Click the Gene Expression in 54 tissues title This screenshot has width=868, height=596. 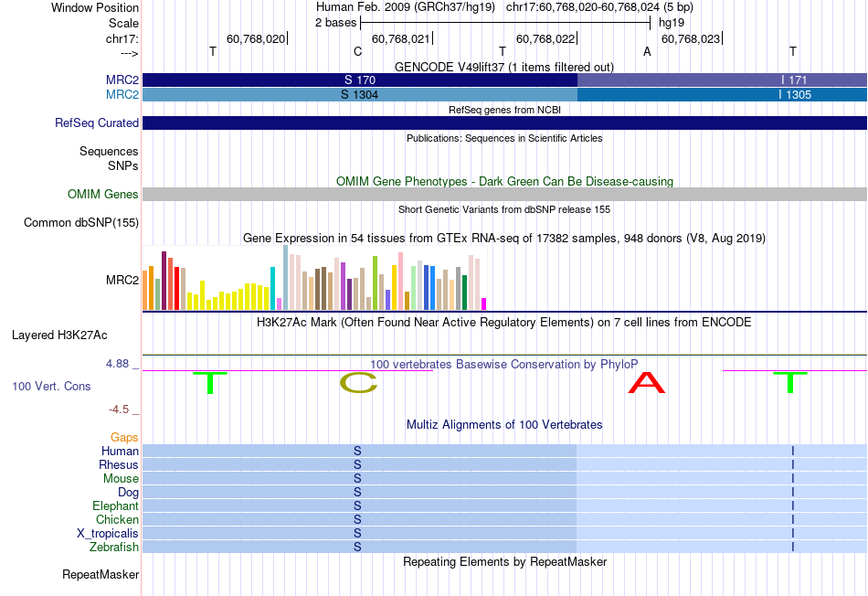click(504, 239)
